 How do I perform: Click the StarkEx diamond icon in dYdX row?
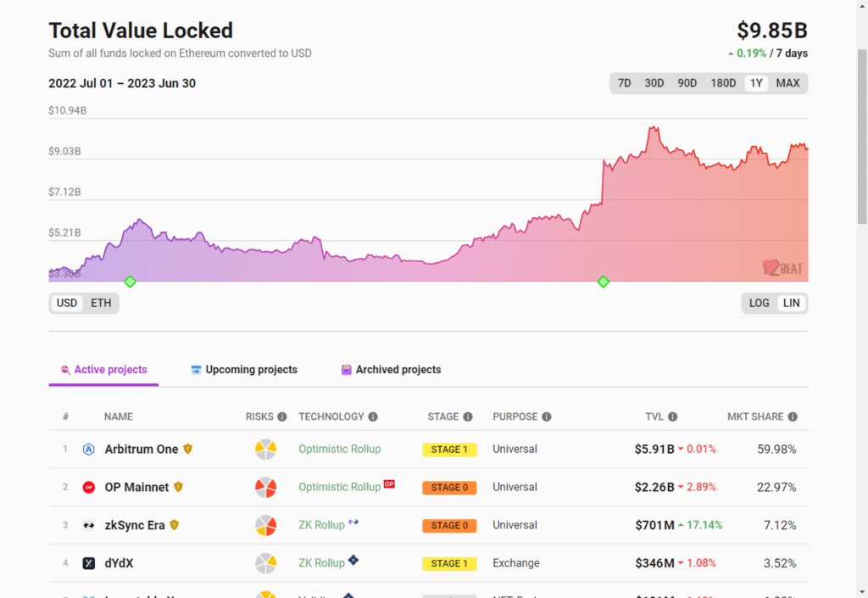click(x=353, y=560)
